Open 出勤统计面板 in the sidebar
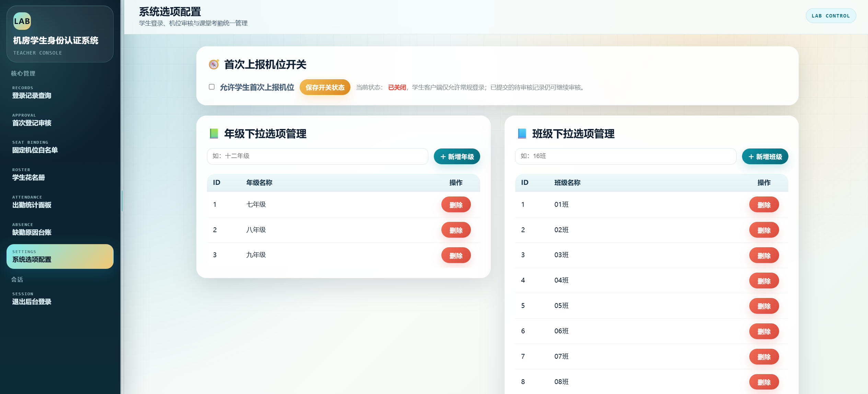Screen dimensions: 868x394 (x=60, y=201)
